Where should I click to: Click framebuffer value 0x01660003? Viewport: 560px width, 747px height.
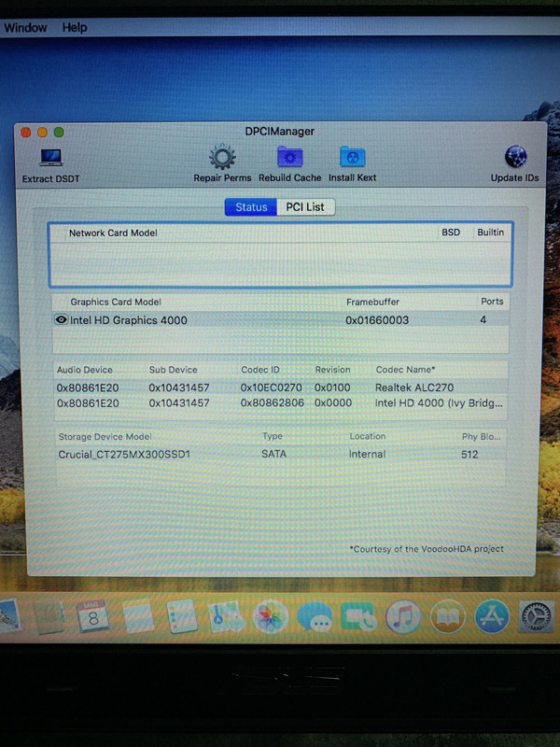377,320
